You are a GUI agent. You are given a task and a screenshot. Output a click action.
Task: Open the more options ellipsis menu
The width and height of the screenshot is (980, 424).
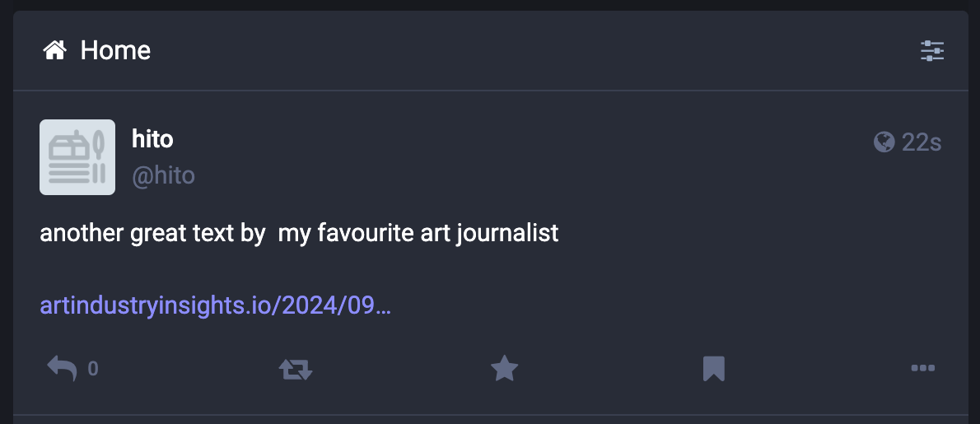pos(922,369)
